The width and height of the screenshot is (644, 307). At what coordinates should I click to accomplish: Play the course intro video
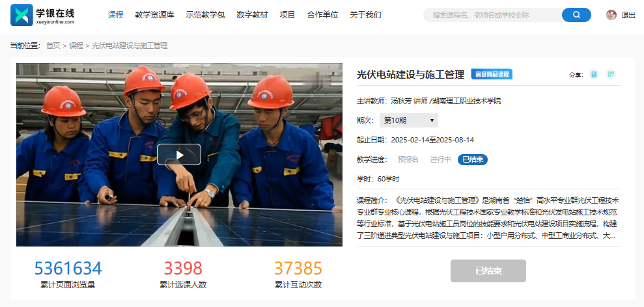178,155
